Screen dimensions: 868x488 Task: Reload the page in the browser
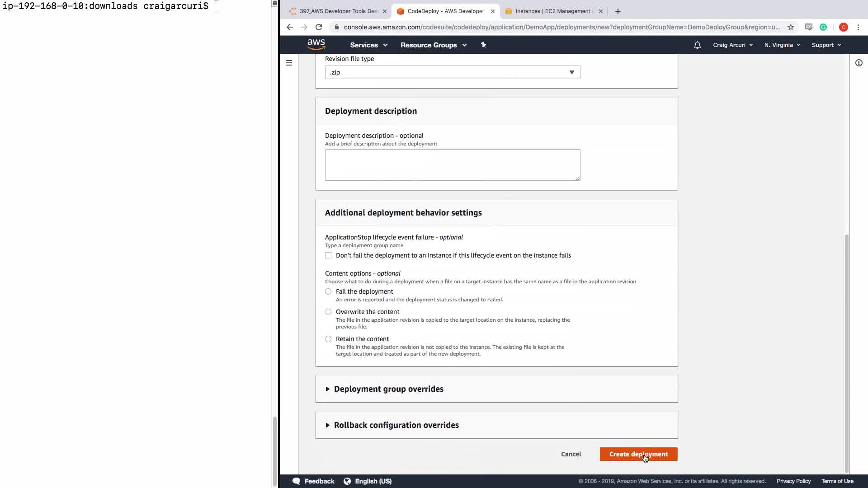click(319, 27)
